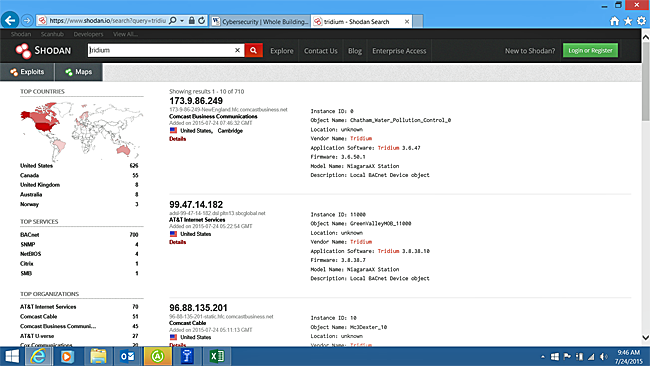Click the page scrollbar down arrow
650x366 pixels.
(x=645, y=337)
